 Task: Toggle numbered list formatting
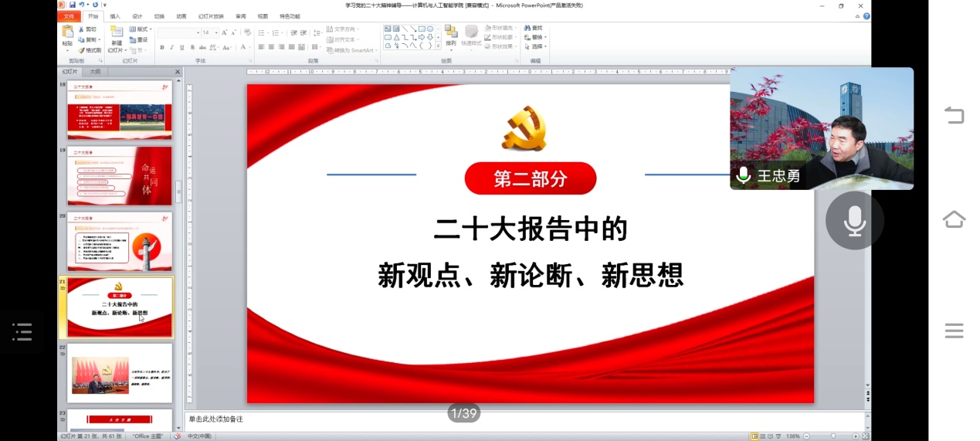tap(276, 33)
